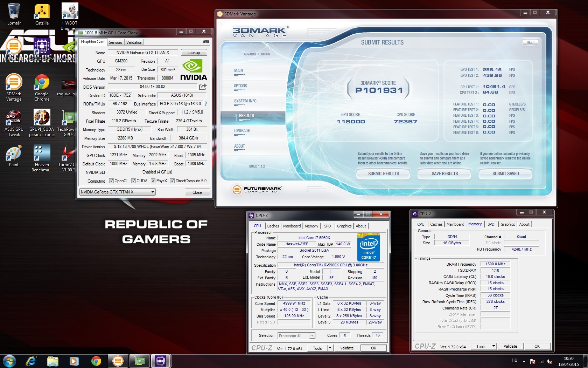Viewport: 588px width, 368px height.
Task: Click the BIOS version share icon in GPU-Z
Action: click(203, 87)
